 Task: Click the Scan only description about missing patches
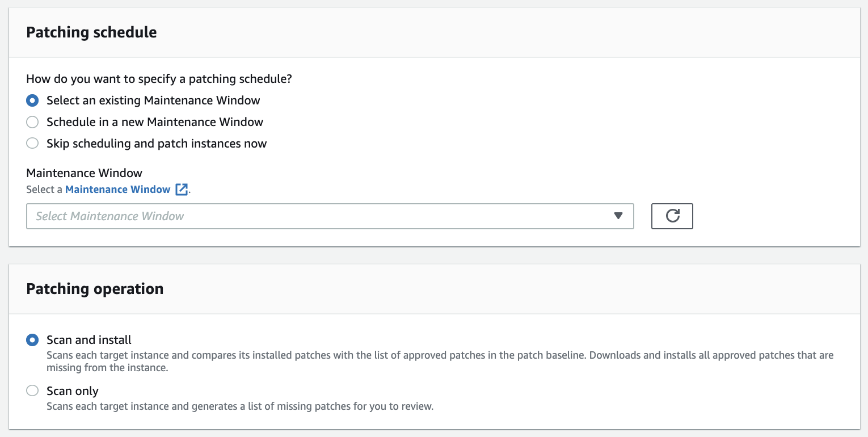click(239, 406)
